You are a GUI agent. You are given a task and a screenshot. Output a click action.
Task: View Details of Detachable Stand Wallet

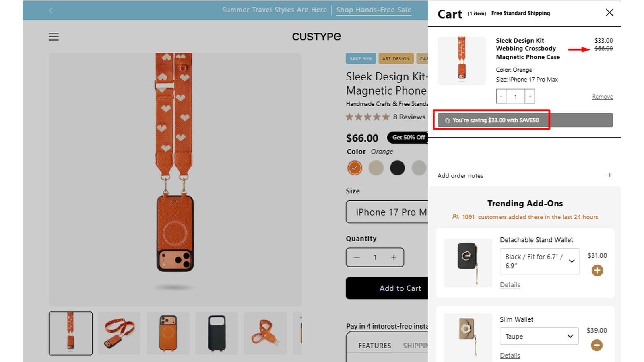coord(510,285)
